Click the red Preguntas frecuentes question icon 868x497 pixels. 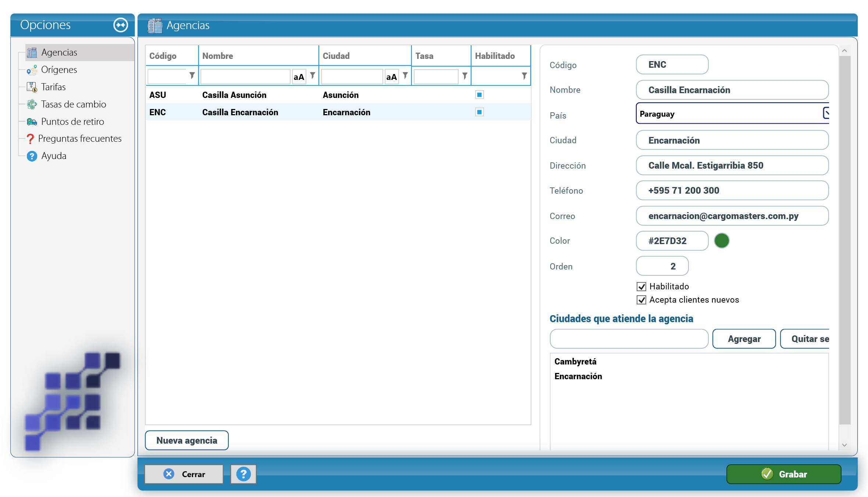click(x=30, y=139)
